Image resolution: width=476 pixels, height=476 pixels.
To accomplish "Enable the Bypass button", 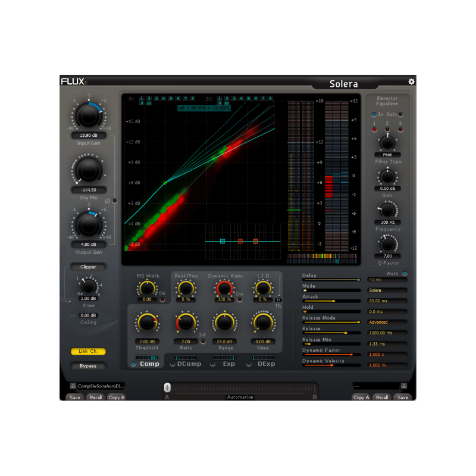I will (x=87, y=366).
